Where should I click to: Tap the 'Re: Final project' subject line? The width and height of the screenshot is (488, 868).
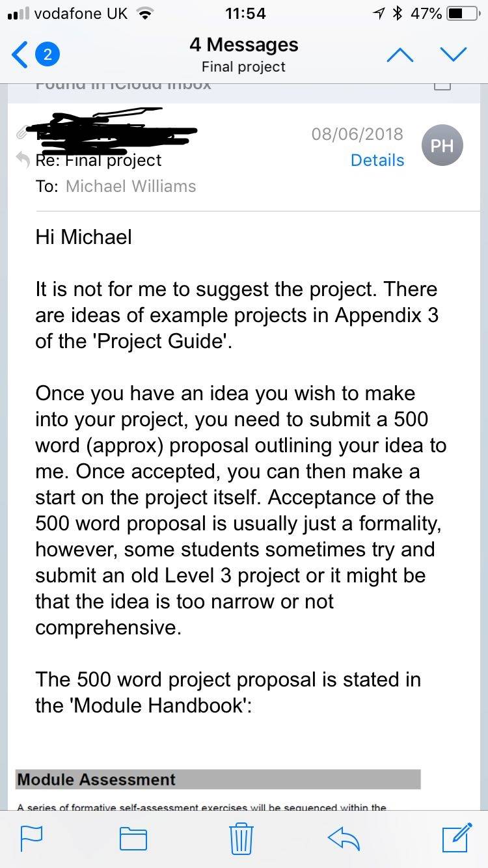98,160
